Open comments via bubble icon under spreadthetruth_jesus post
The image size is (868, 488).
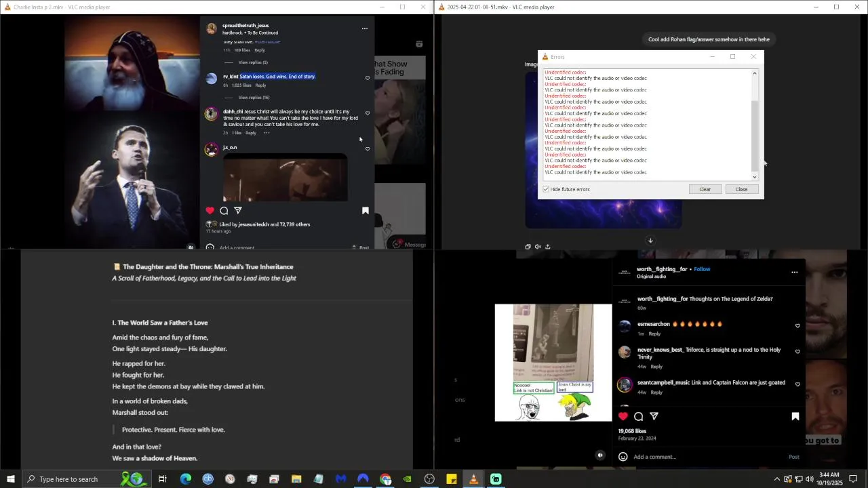(224, 211)
